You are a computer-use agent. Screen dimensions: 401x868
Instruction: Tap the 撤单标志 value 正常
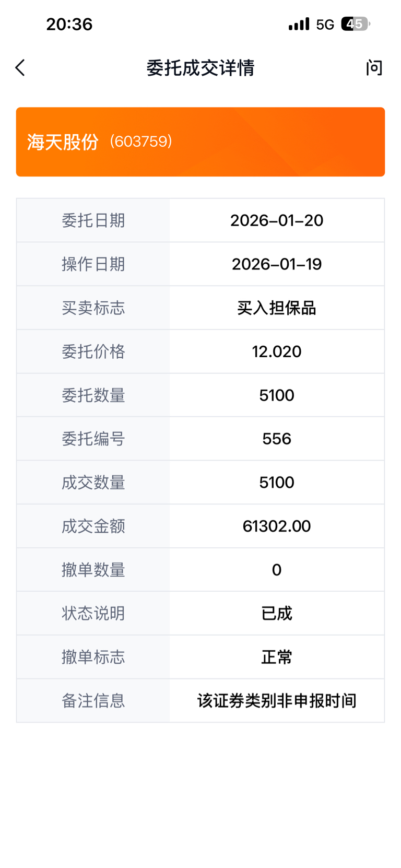[x=277, y=657]
